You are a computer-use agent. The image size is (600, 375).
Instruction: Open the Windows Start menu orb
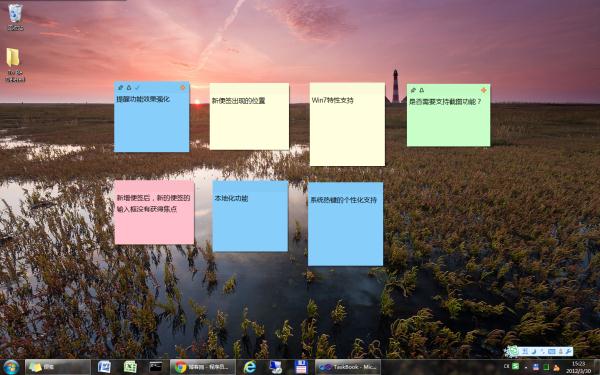(x=11, y=367)
